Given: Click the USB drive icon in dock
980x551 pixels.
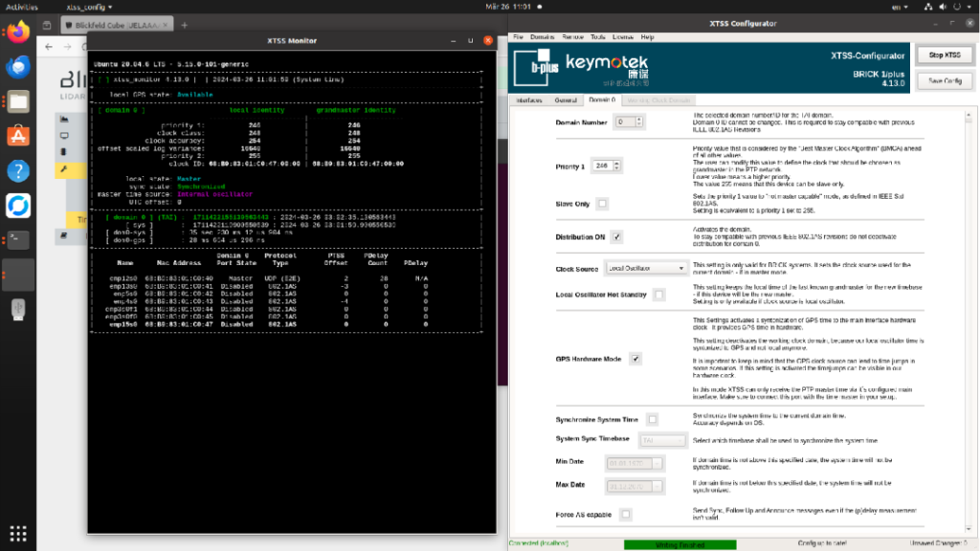Looking at the screenshot, I should [x=18, y=309].
